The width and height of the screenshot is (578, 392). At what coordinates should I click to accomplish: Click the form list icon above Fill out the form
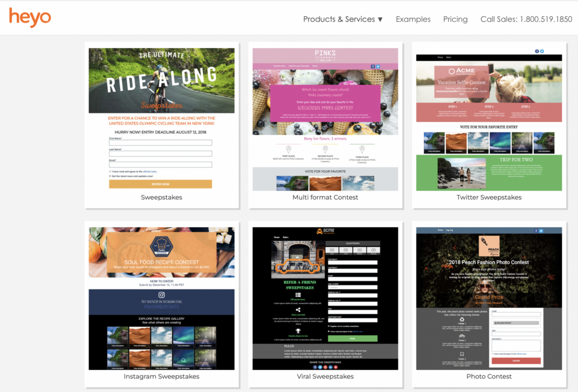[298, 295]
